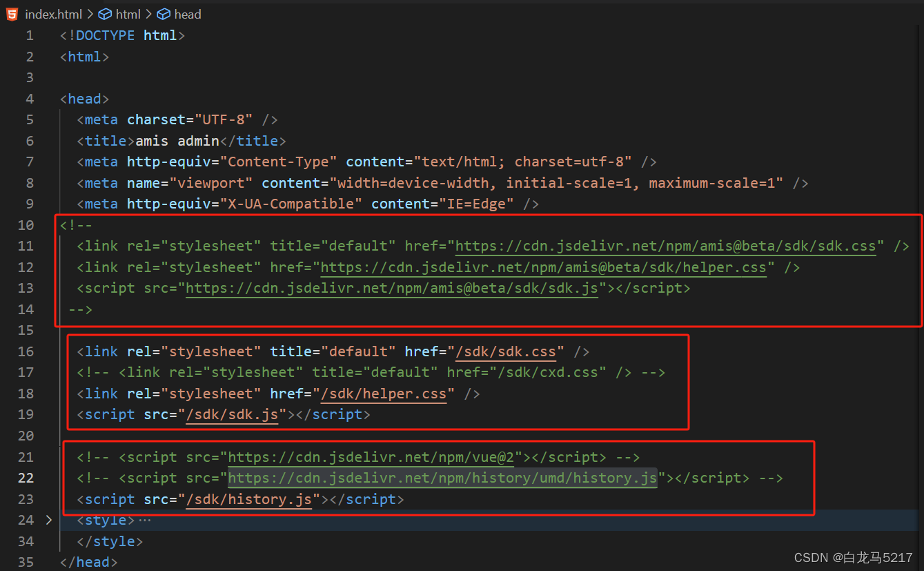Screen dimensions: 924x571
Task: Click the viewport width=device-width content string
Action: coord(557,183)
